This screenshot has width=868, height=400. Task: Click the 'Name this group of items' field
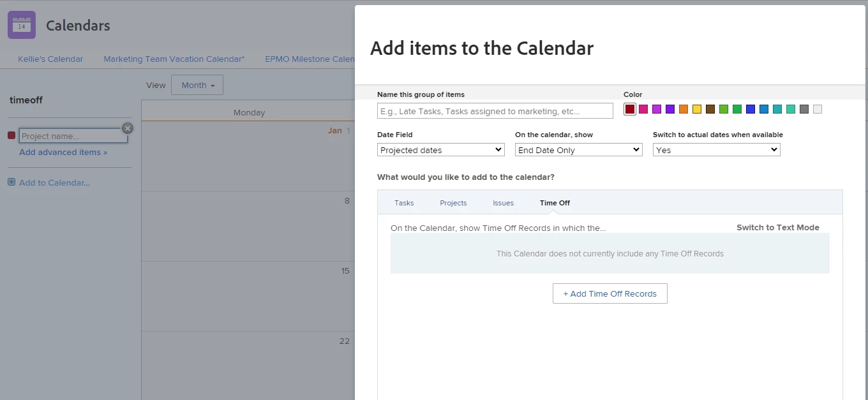click(495, 111)
